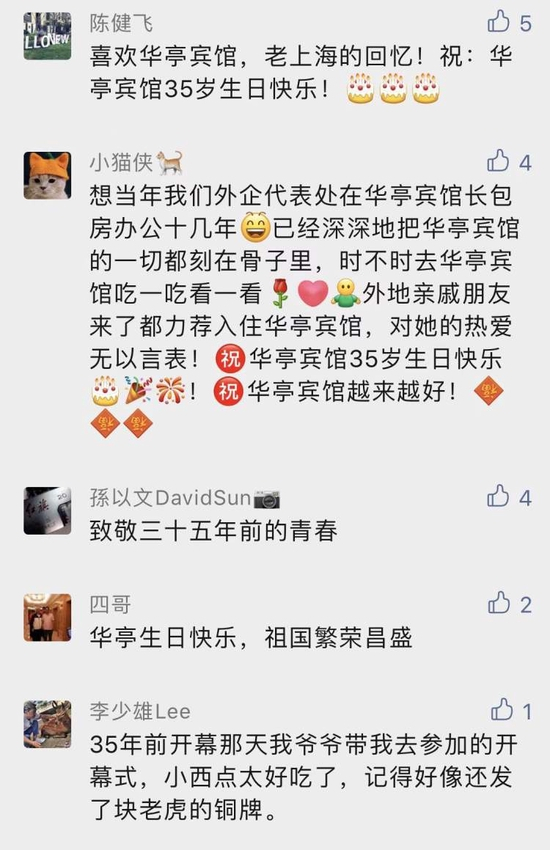Open 陈健飞's profile avatar
Viewport: 550px width, 850px height.
point(48,36)
